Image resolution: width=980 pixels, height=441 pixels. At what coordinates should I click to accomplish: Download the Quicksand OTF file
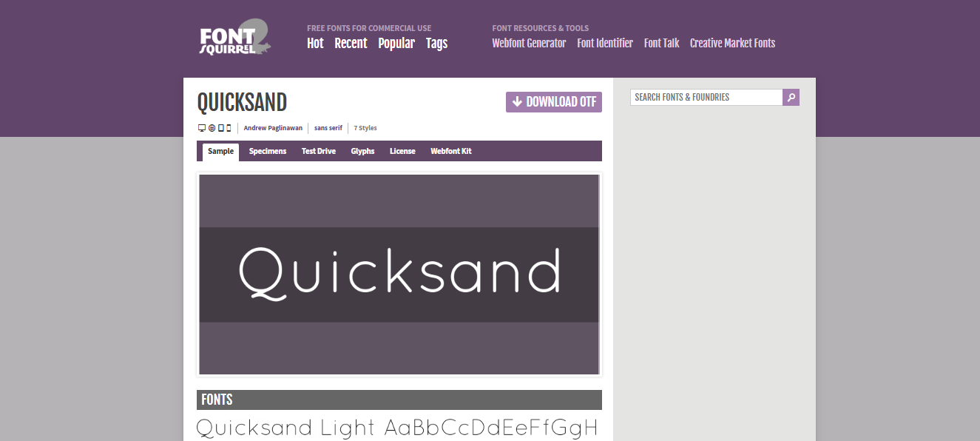tap(554, 102)
